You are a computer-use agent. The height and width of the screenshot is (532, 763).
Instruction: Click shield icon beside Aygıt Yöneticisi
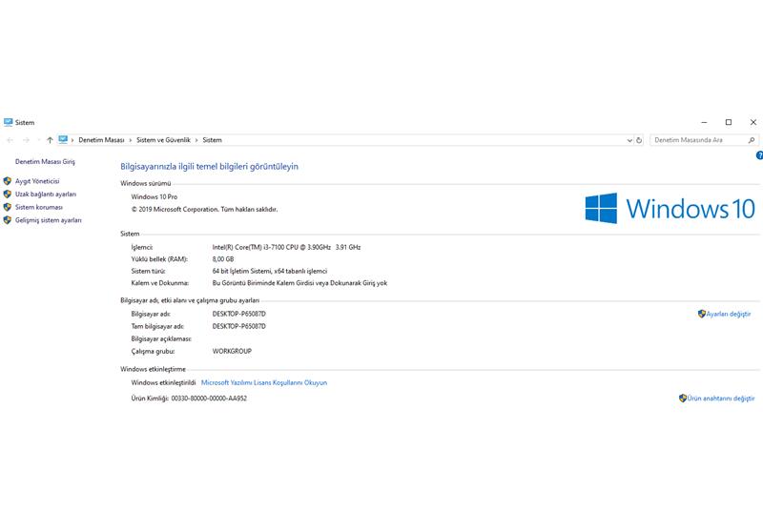[8, 181]
